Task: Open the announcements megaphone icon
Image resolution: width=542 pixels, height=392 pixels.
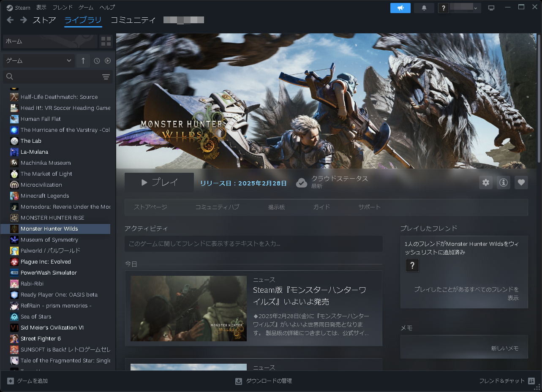Action: click(400, 7)
